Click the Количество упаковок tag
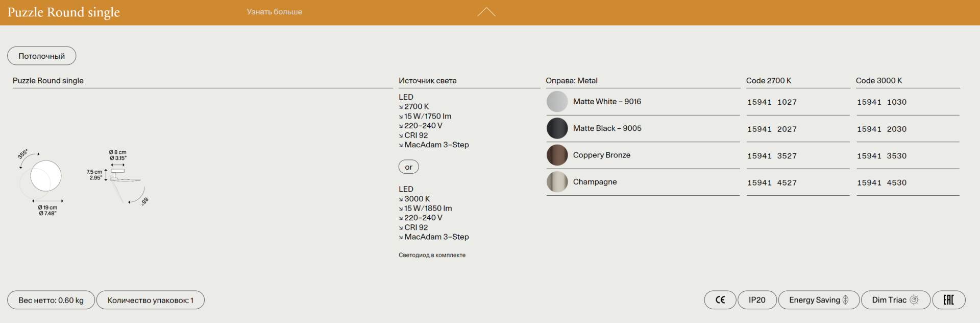The image size is (980, 323). pyautogui.click(x=150, y=301)
